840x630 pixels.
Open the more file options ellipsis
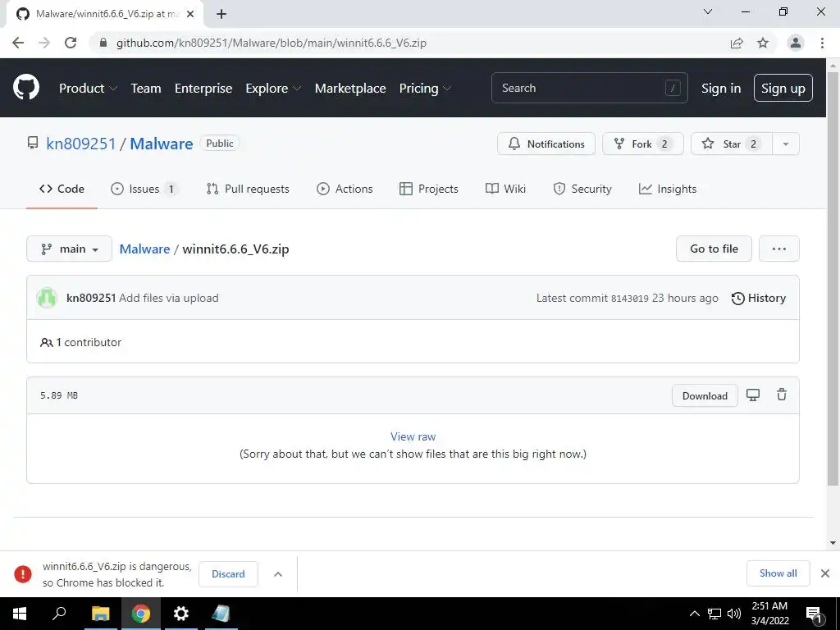pos(779,249)
